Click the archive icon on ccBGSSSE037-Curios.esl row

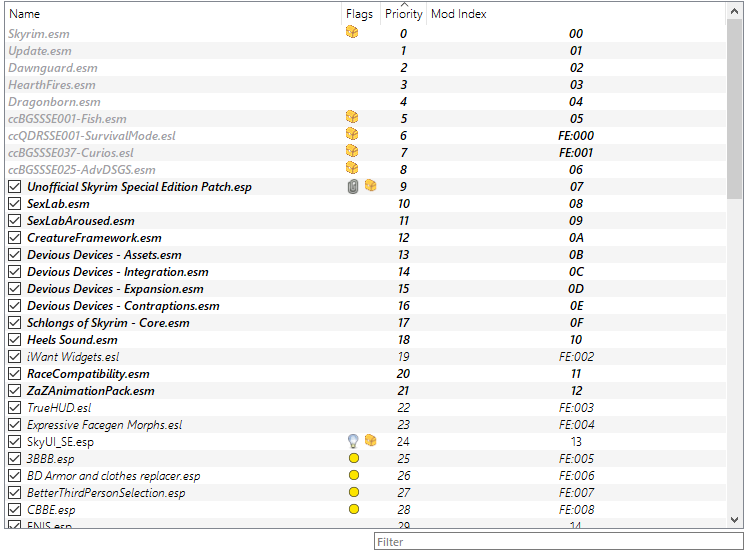pyautogui.click(x=352, y=151)
